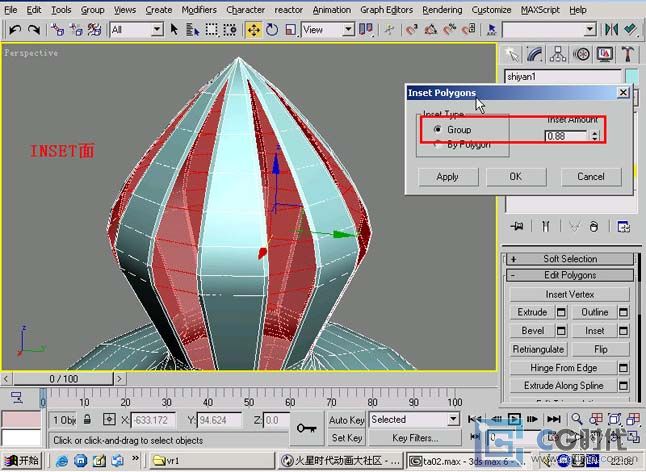Open the Extrude settings box
The image size is (646, 472).
[561, 312]
